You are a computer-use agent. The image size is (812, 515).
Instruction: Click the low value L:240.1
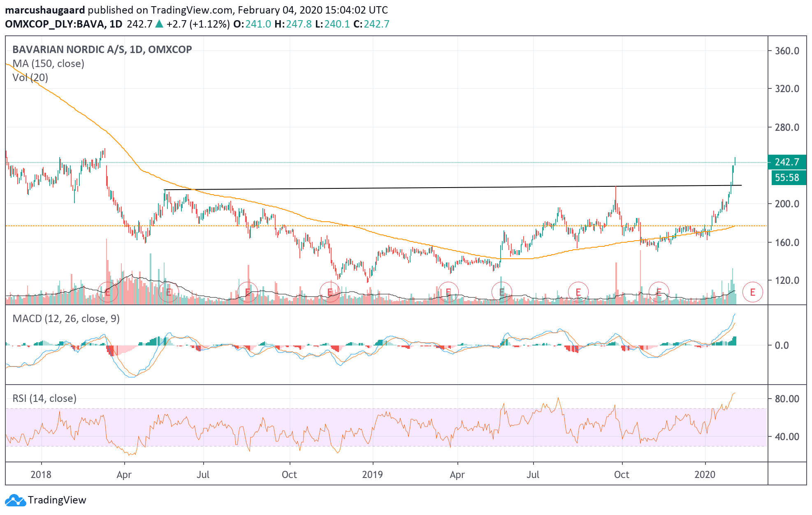pyautogui.click(x=332, y=24)
